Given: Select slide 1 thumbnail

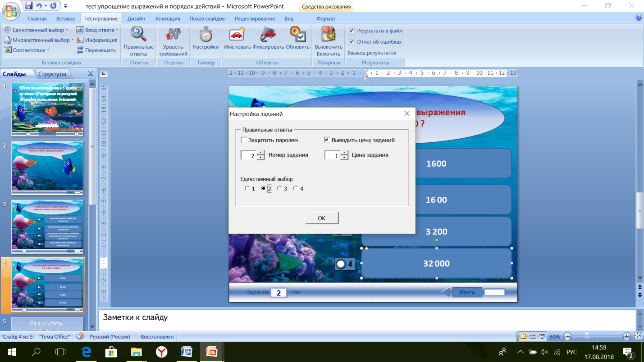Looking at the screenshot, I should [x=47, y=109].
